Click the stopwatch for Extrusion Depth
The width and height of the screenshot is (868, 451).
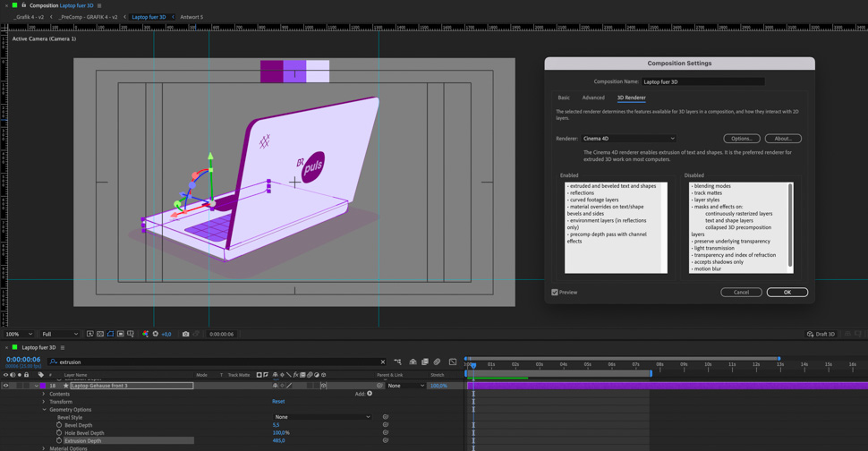pos(59,440)
